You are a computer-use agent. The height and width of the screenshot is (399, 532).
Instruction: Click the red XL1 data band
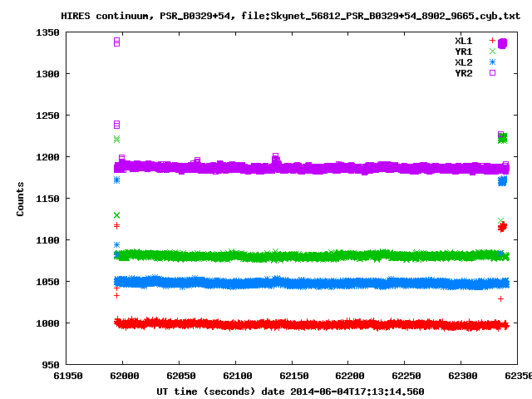[x=312, y=324]
